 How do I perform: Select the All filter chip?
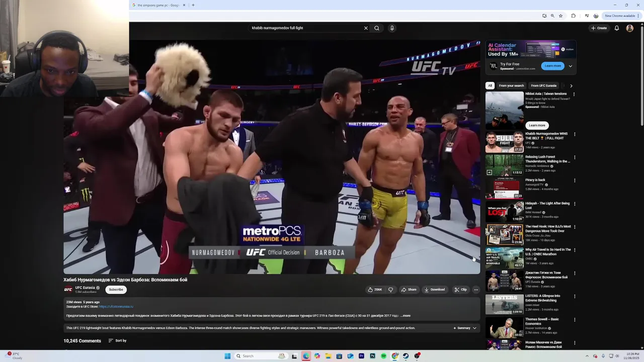(490, 85)
